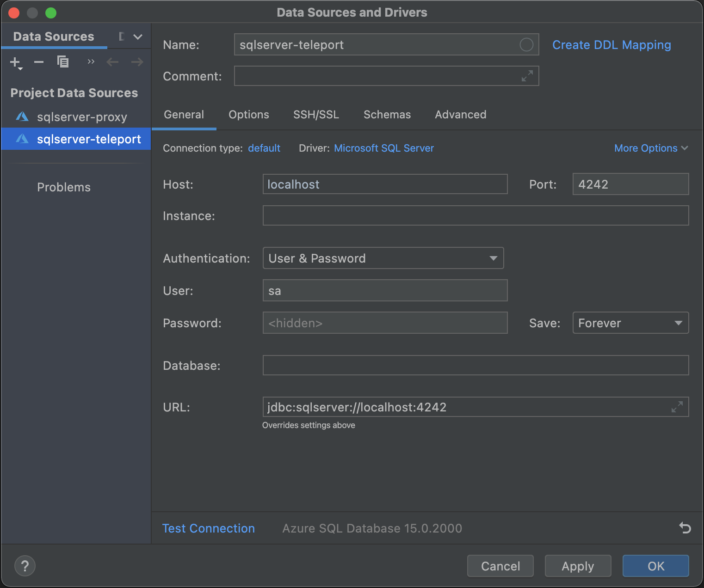This screenshot has width=704, height=588.
Task: Change connection type from default
Action: 264,148
